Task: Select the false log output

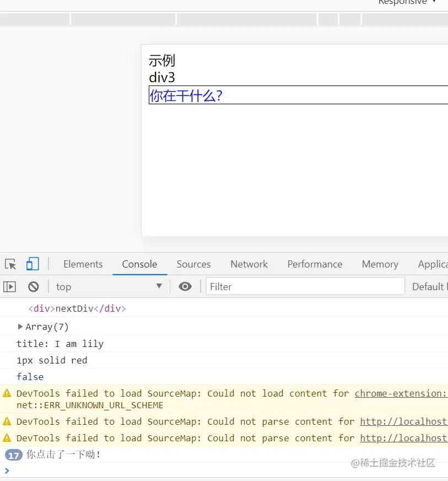Action: 30,377
